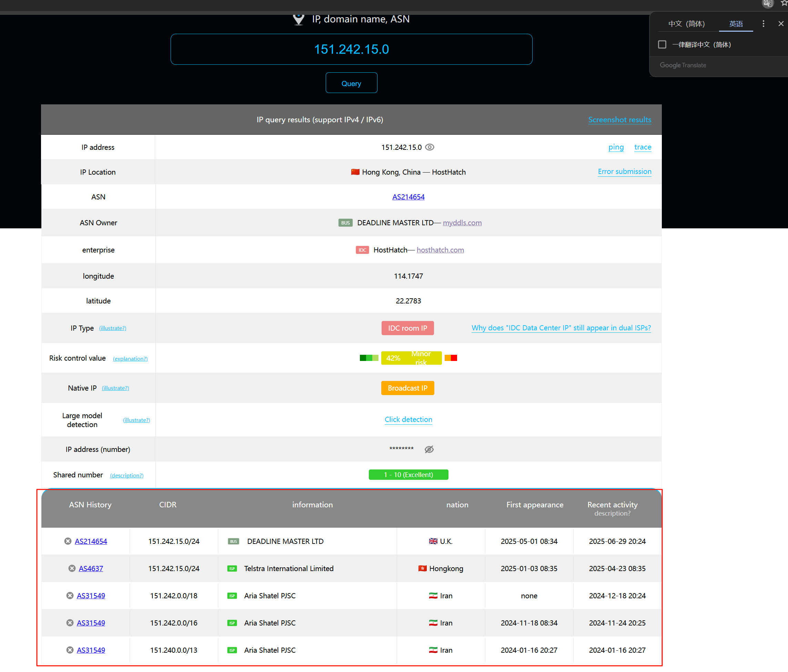The height and width of the screenshot is (672, 788).
Task: Select the 英语 translation tab
Action: point(736,23)
